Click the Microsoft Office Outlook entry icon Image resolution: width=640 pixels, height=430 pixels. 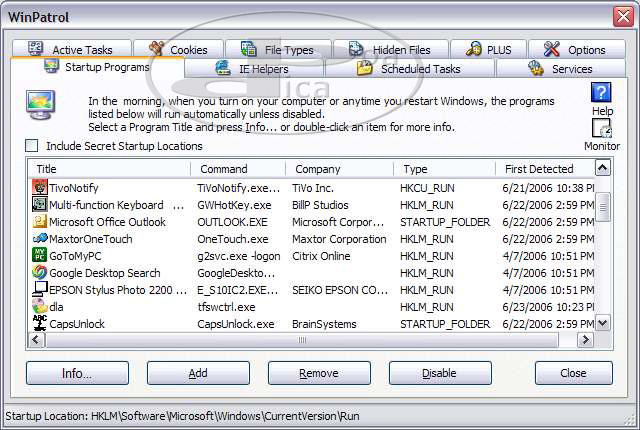[40, 222]
